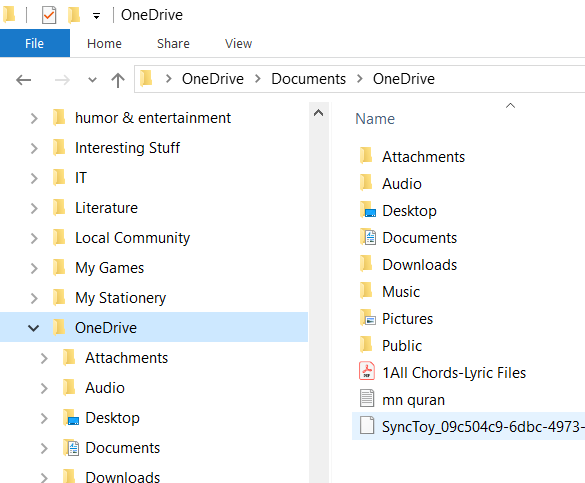Click Music folder icon in file list
Viewport: 585px width, 483px height.
point(366,291)
